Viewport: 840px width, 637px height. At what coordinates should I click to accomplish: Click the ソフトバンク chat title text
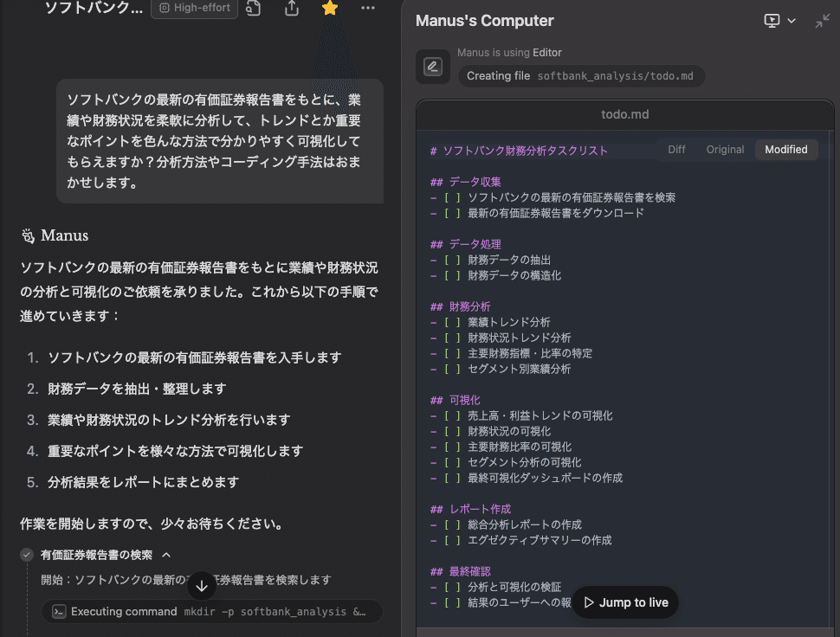click(94, 8)
